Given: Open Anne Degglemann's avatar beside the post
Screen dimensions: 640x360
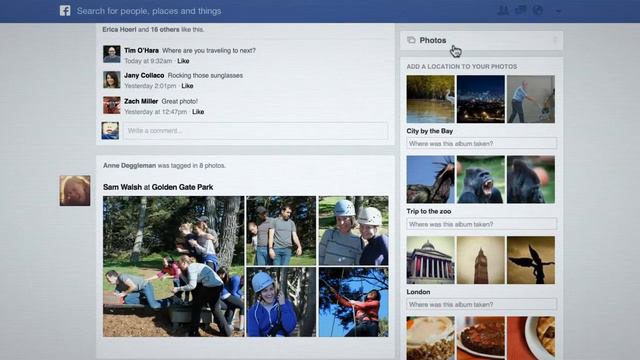Looking at the screenshot, I should [x=75, y=191].
